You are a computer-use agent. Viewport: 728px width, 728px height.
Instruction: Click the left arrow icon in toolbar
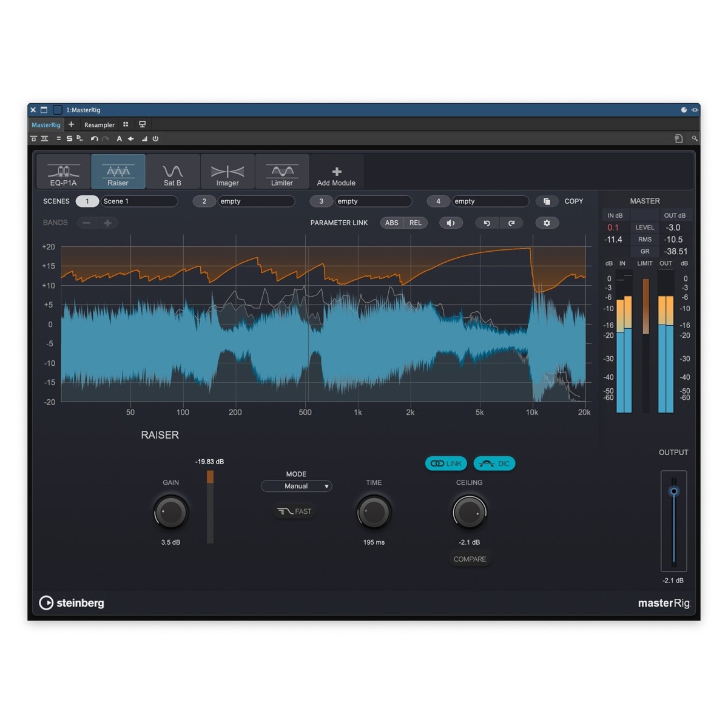(130, 139)
